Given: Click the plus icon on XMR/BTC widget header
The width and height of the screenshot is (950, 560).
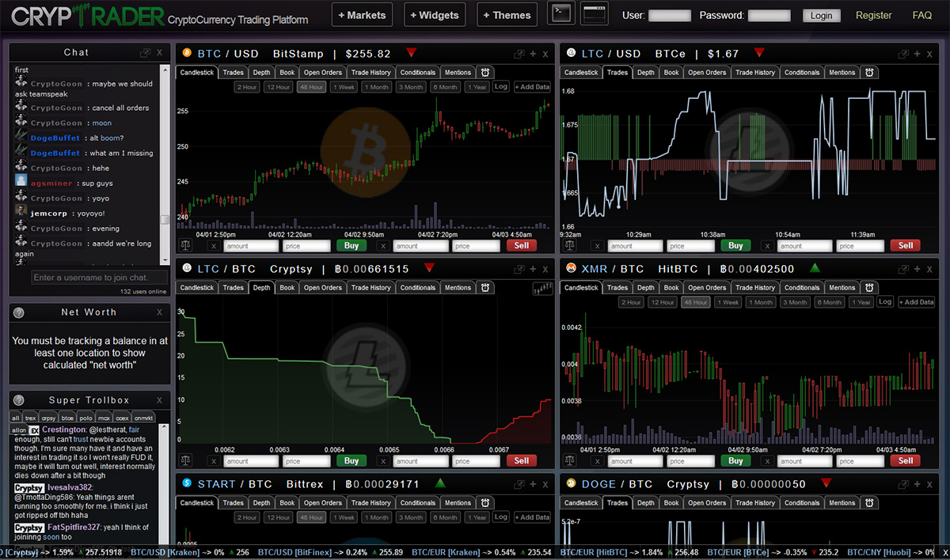Looking at the screenshot, I should click(918, 269).
